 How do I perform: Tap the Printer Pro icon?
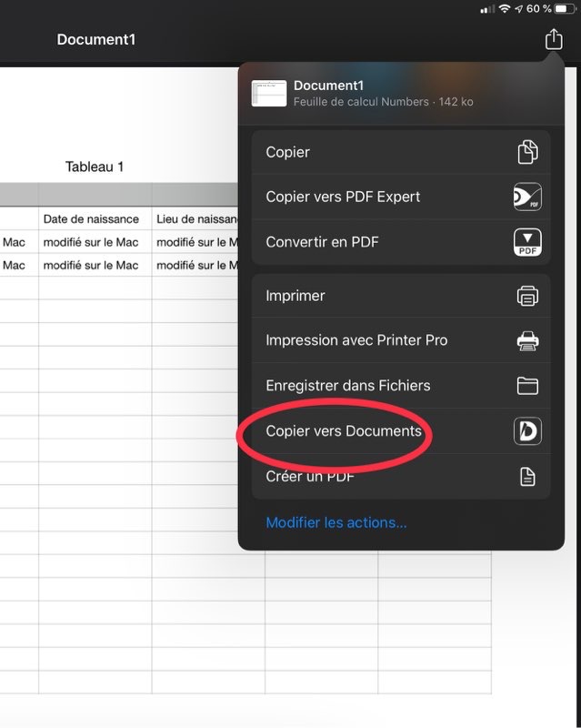click(527, 341)
